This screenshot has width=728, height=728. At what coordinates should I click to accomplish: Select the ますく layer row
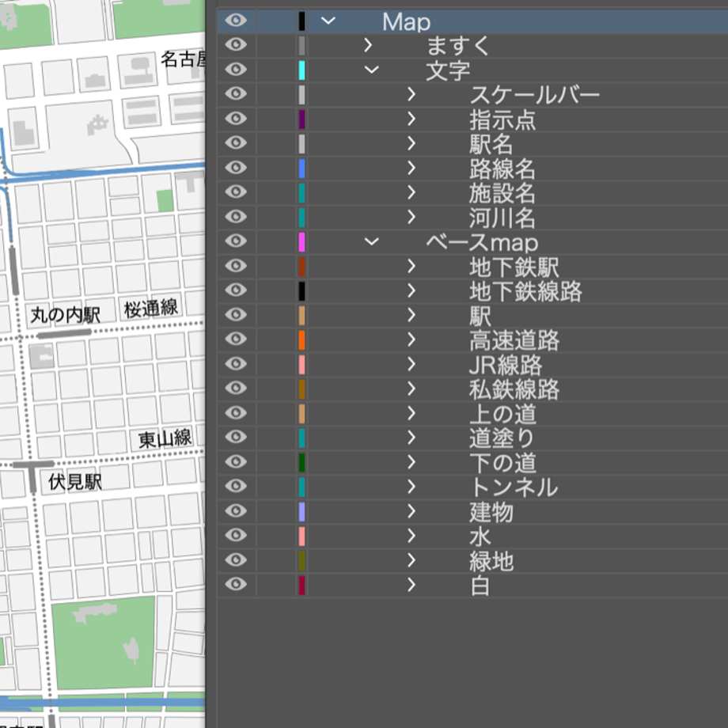click(472, 46)
